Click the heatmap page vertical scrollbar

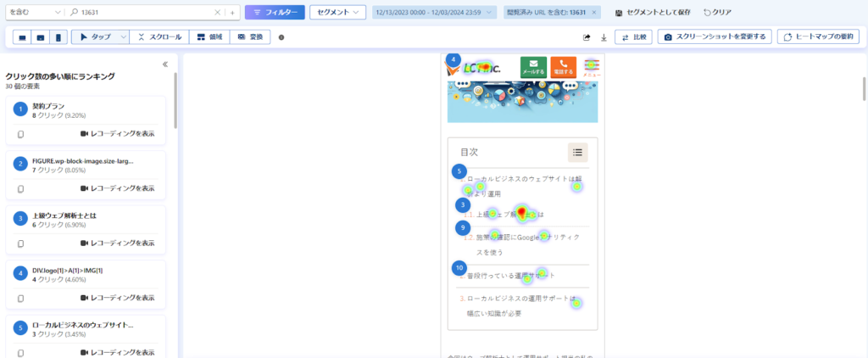pyautogui.click(x=865, y=89)
